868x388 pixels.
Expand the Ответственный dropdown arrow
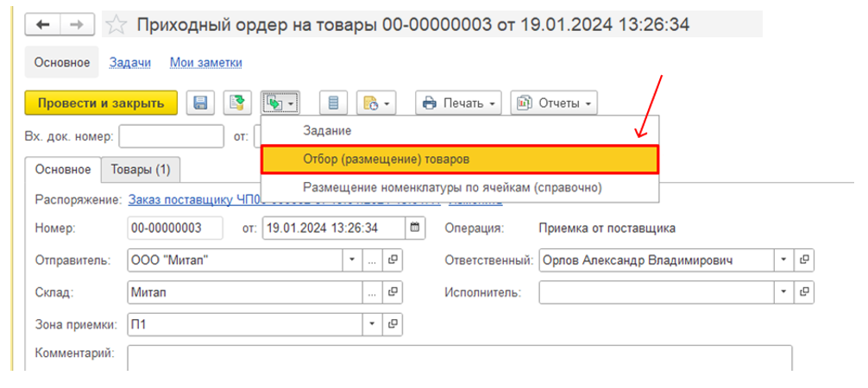783,260
